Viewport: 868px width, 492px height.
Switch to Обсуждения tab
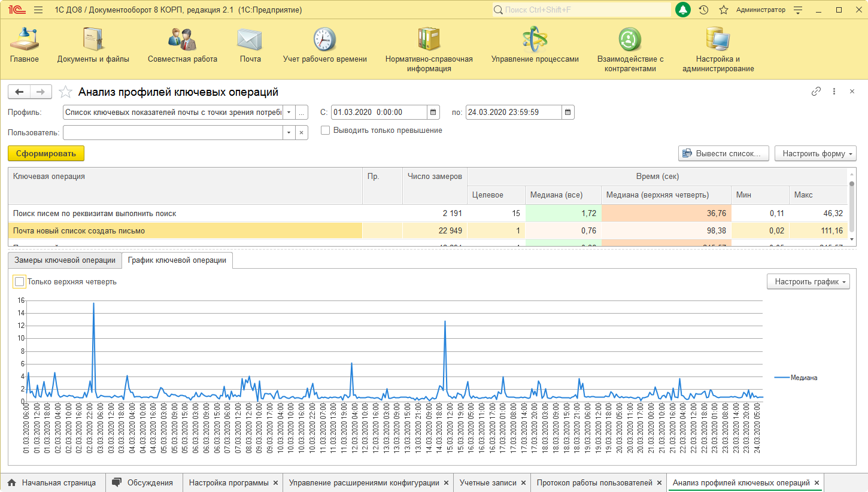(x=143, y=482)
